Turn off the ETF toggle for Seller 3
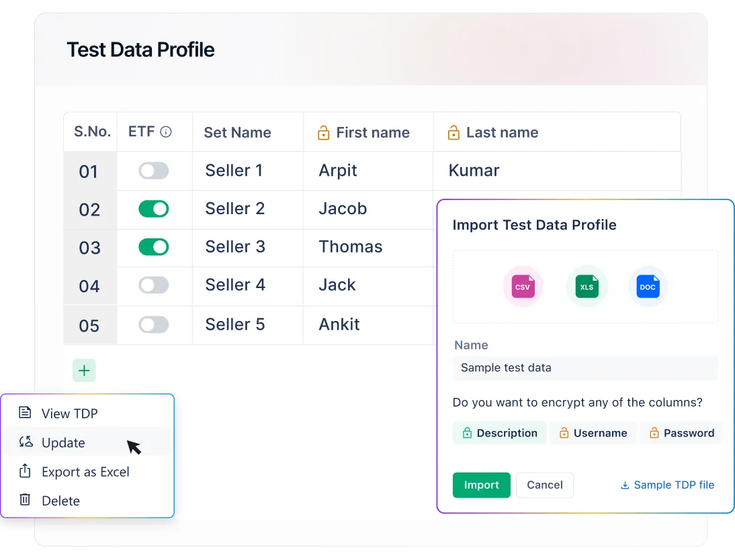The height and width of the screenshot is (560, 735). coord(153,248)
